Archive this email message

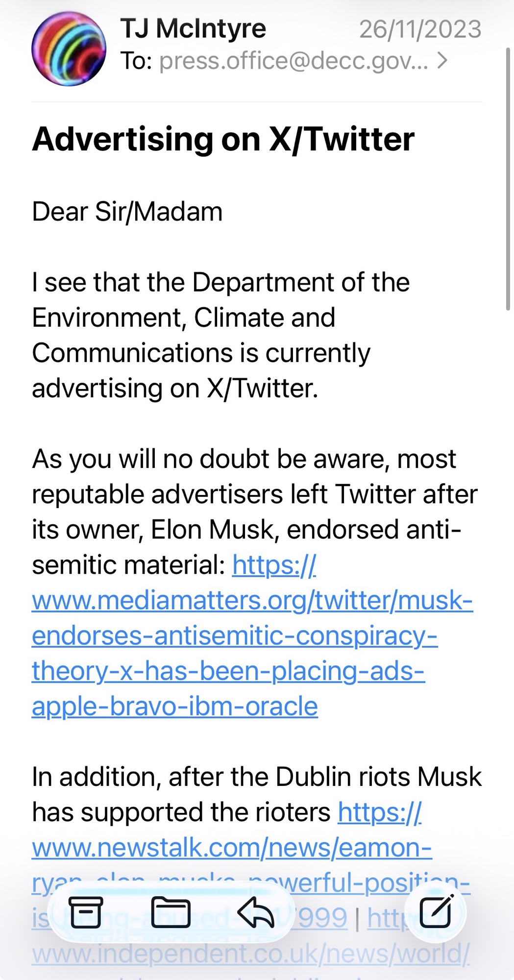click(x=86, y=913)
